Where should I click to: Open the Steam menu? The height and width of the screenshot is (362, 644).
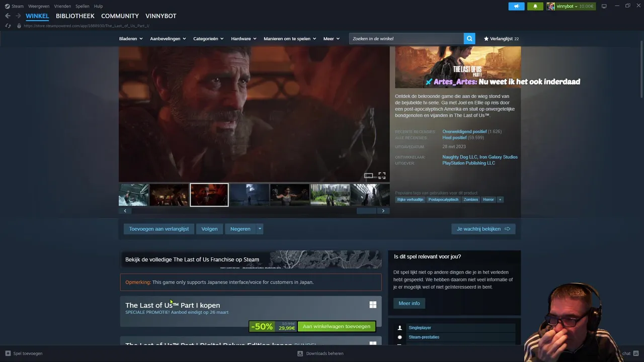point(18,6)
